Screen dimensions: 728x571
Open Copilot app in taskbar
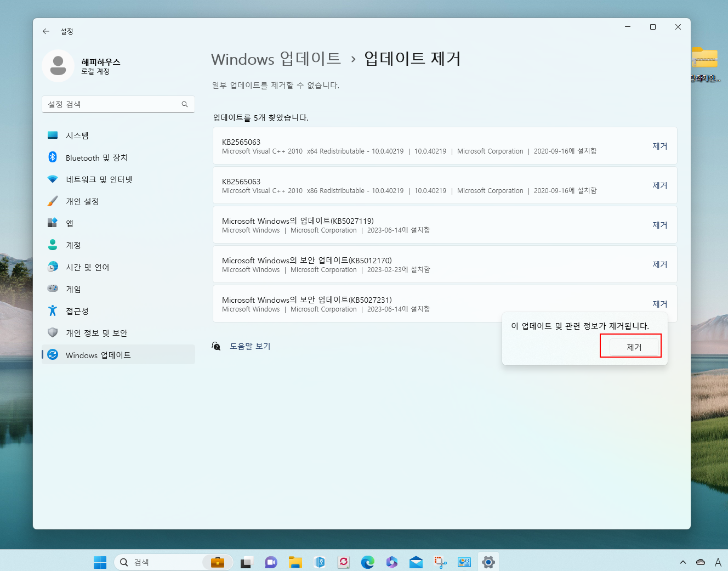(x=392, y=562)
